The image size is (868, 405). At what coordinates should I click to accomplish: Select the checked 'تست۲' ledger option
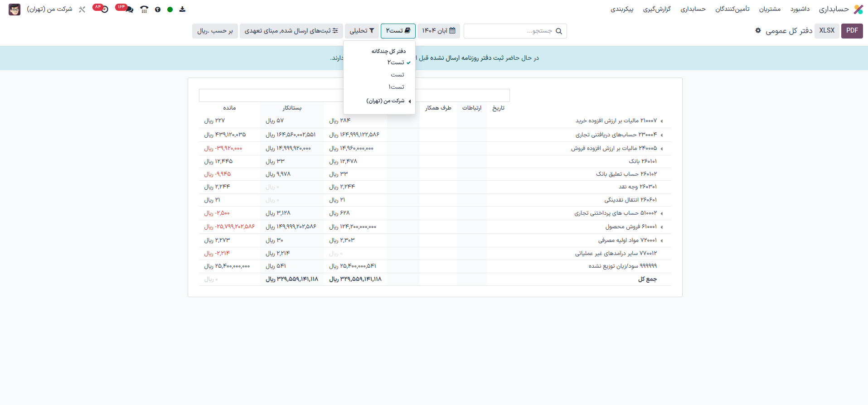(x=396, y=63)
